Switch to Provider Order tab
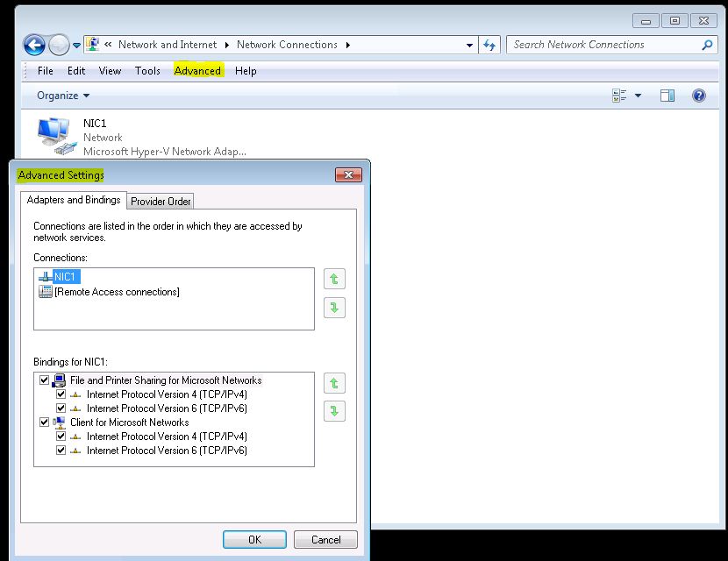This screenshot has height=561, width=728. (x=161, y=202)
